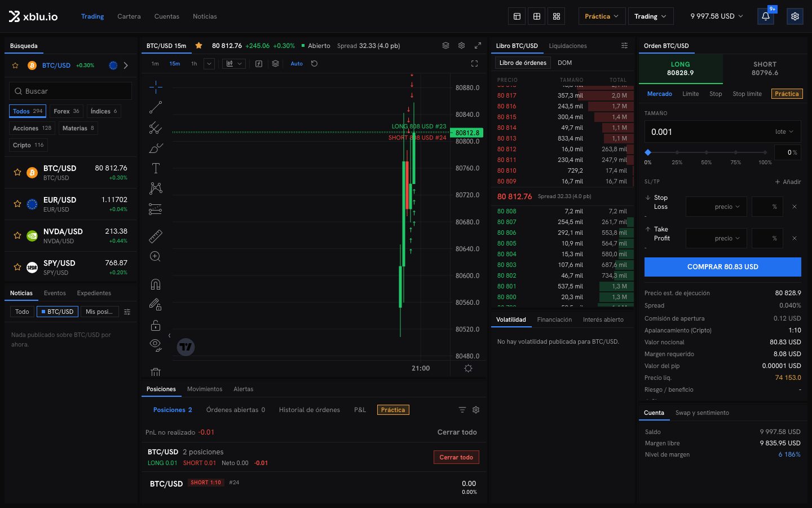Click the 50% mark on size slider

point(707,152)
